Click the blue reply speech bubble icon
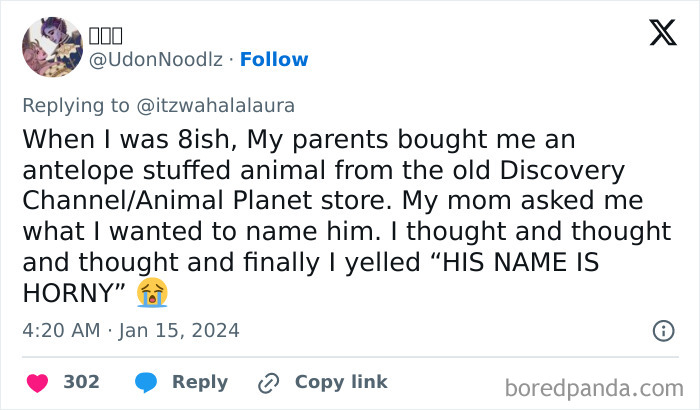The height and width of the screenshot is (410, 700). [x=145, y=382]
